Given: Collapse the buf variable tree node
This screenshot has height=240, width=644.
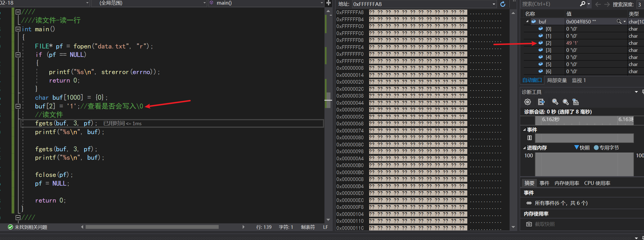Looking at the screenshot, I should tap(527, 21).
